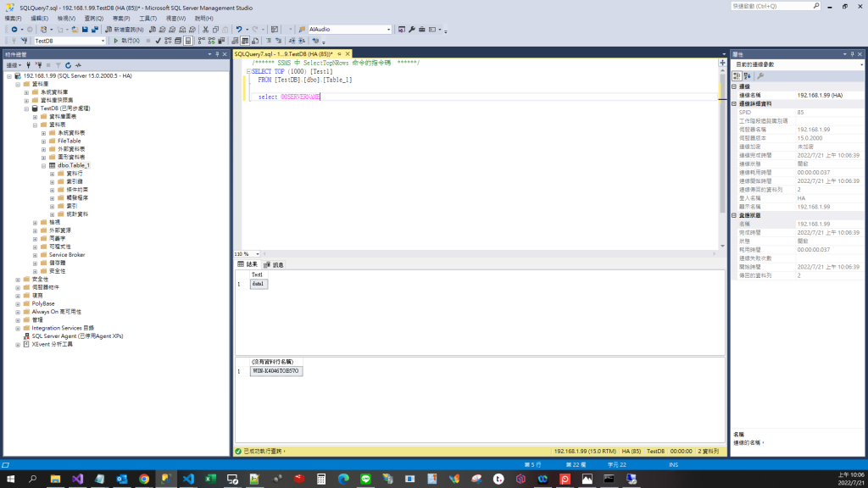
Task: Open the TestDB available databases dropdown
Action: (103, 41)
